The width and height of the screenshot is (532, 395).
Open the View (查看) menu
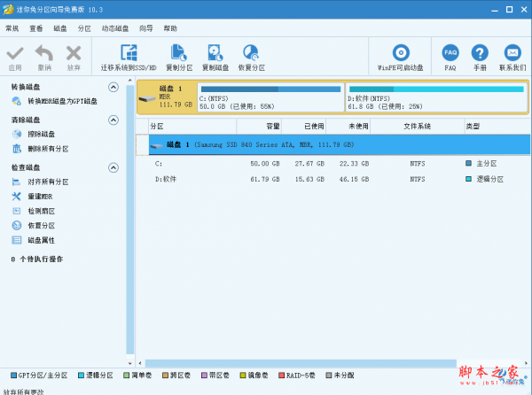[x=36, y=28]
